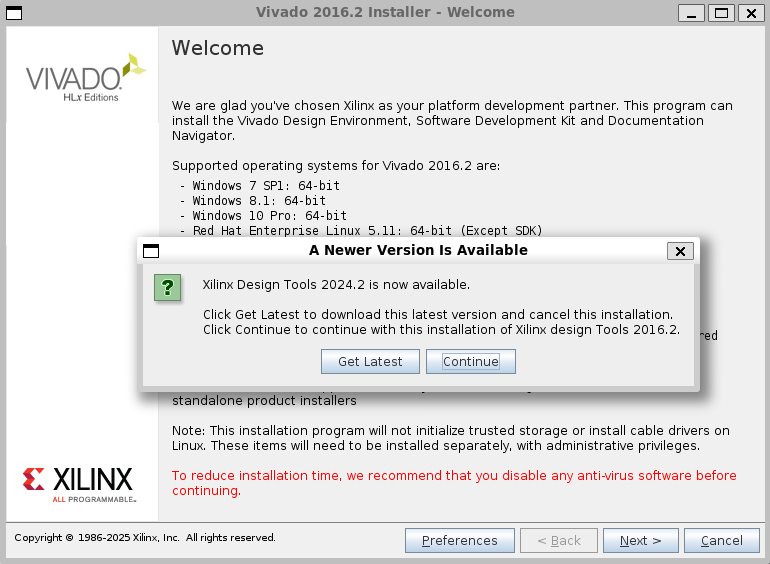Open the Preferences button
The width and height of the screenshot is (770, 564).
459,540
